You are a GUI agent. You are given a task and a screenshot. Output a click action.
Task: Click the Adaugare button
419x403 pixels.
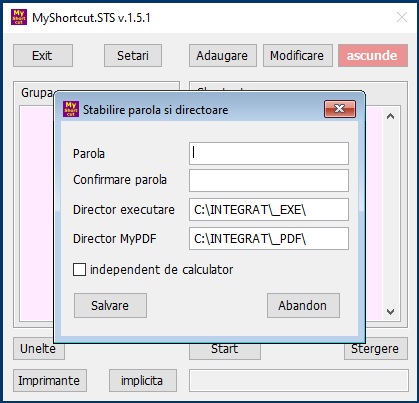223,56
